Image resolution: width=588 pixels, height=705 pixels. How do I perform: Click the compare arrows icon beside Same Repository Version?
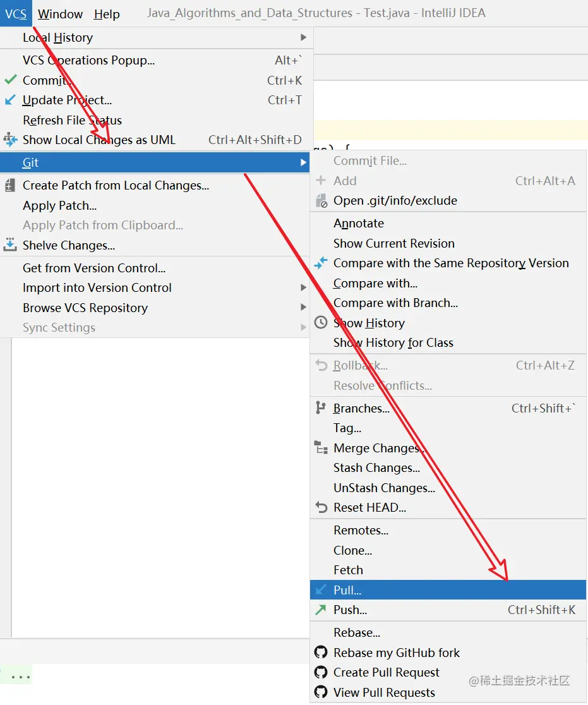pos(320,263)
